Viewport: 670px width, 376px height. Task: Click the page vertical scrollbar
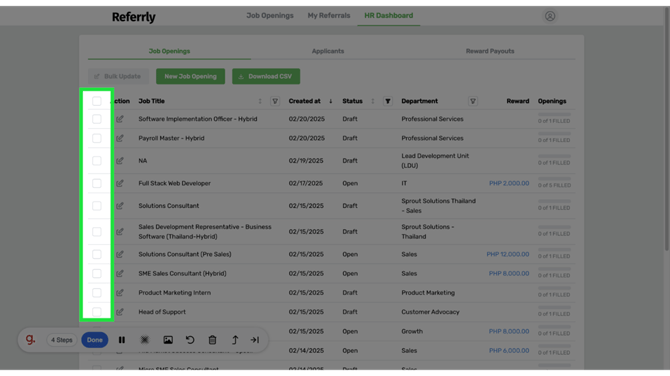click(x=667, y=128)
